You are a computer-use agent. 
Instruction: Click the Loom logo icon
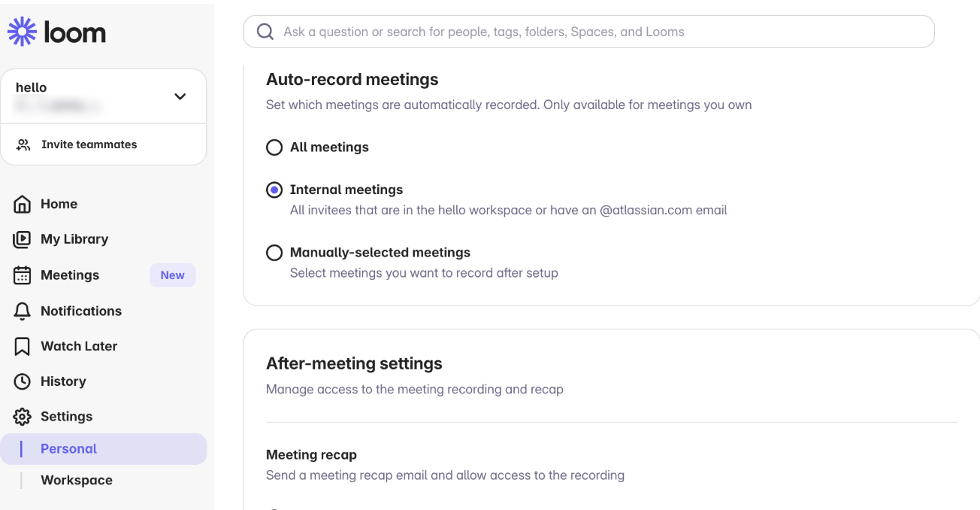pos(23,32)
